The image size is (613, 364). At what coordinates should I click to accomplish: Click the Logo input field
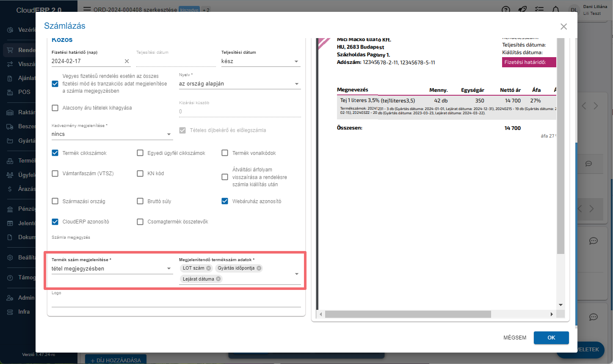point(176,301)
